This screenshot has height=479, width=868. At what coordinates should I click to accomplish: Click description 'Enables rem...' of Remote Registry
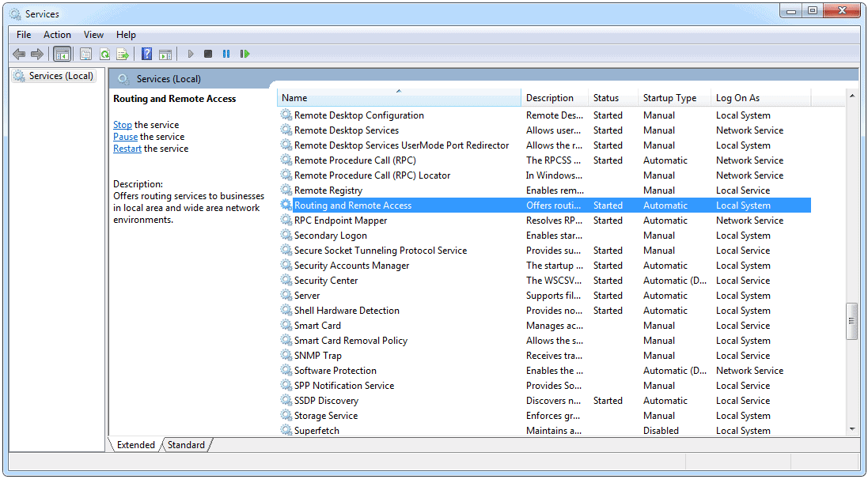[555, 190]
